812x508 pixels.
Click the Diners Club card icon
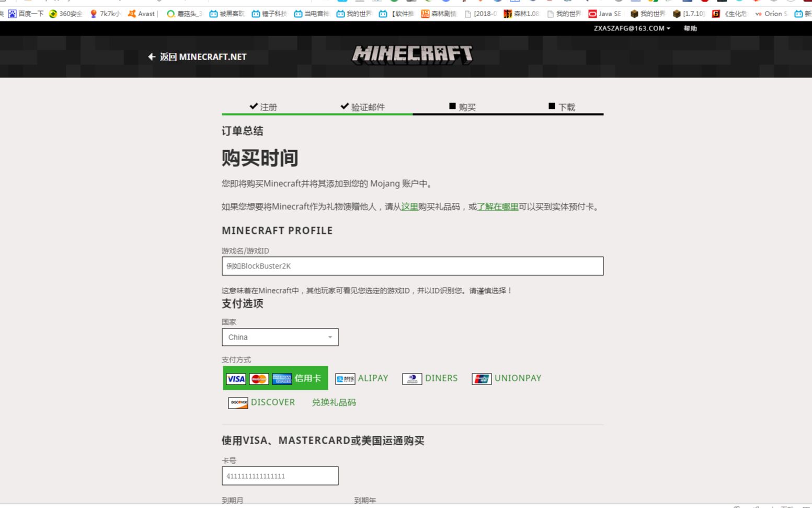tap(412, 379)
